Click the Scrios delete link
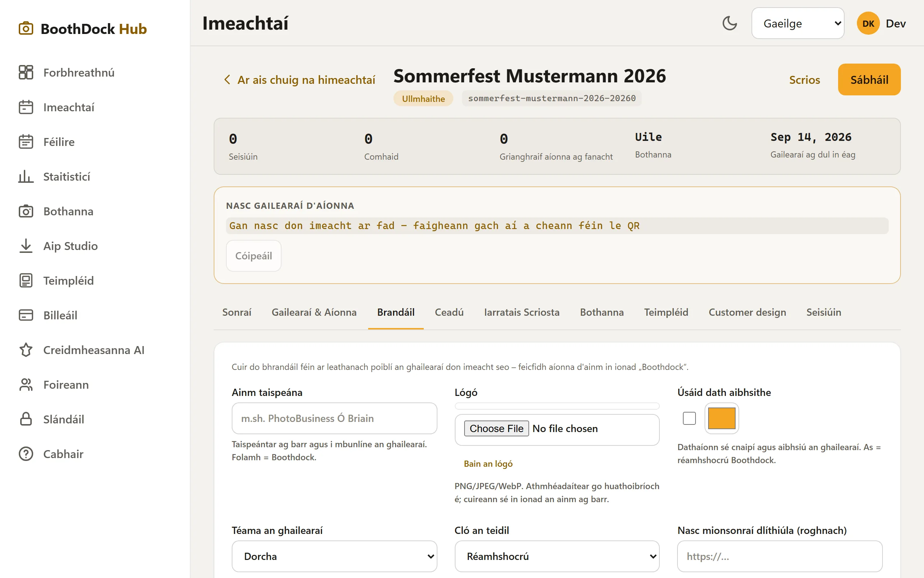This screenshot has width=924, height=578. click(805, 79)
